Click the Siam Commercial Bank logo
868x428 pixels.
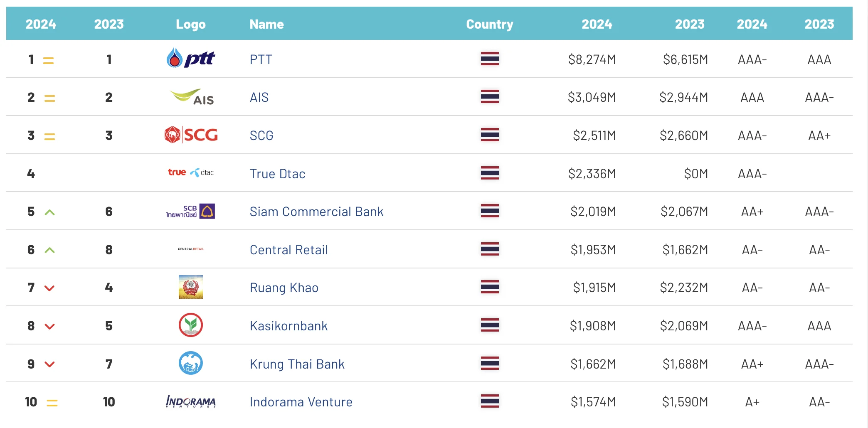point(191,211)
